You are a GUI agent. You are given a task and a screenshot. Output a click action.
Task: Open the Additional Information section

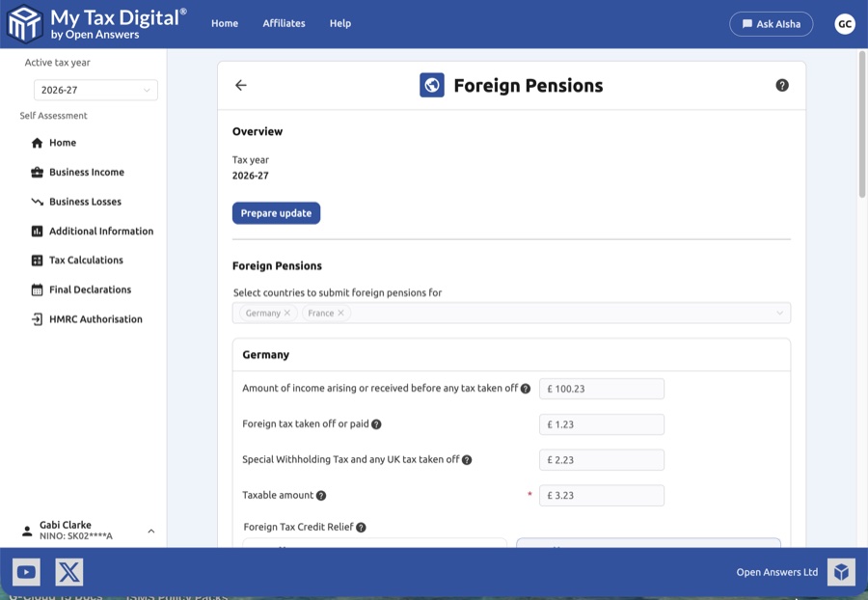(x=100, y=231)
